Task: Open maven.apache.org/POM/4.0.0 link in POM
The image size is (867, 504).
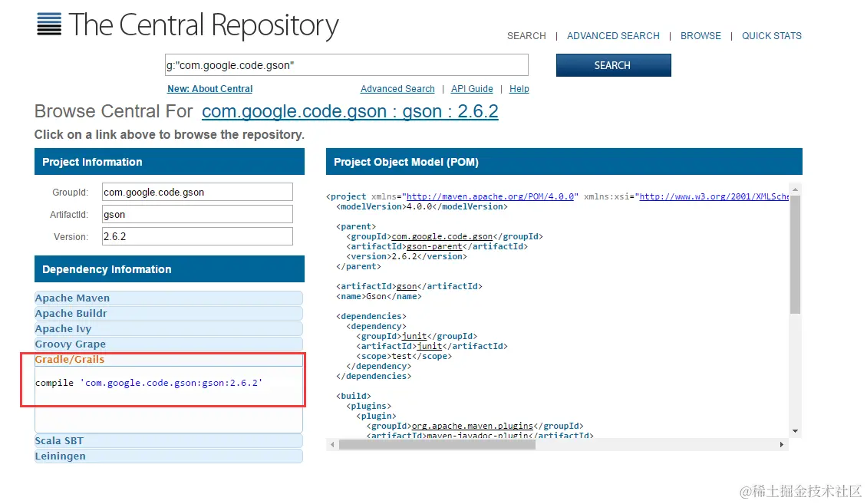Action: 490,196
